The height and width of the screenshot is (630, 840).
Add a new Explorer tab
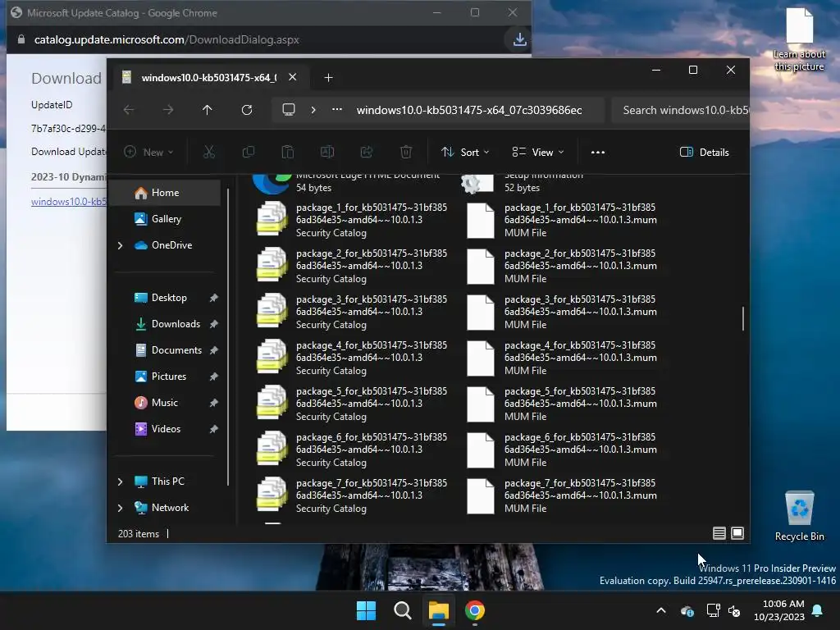tap(328, 78)
